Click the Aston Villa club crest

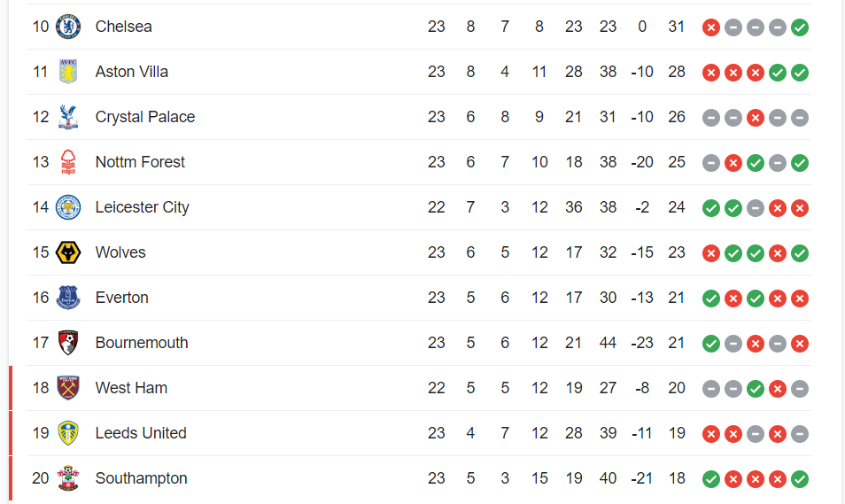click(x=68, y=72)
